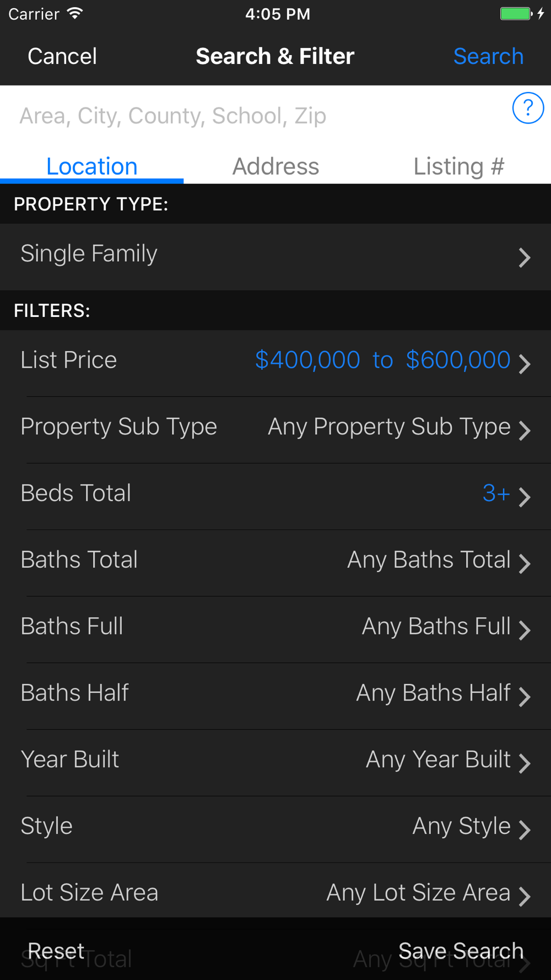Tap the battery icon in status bar
Screen dimensions: 551x980
tap(516, 14)
